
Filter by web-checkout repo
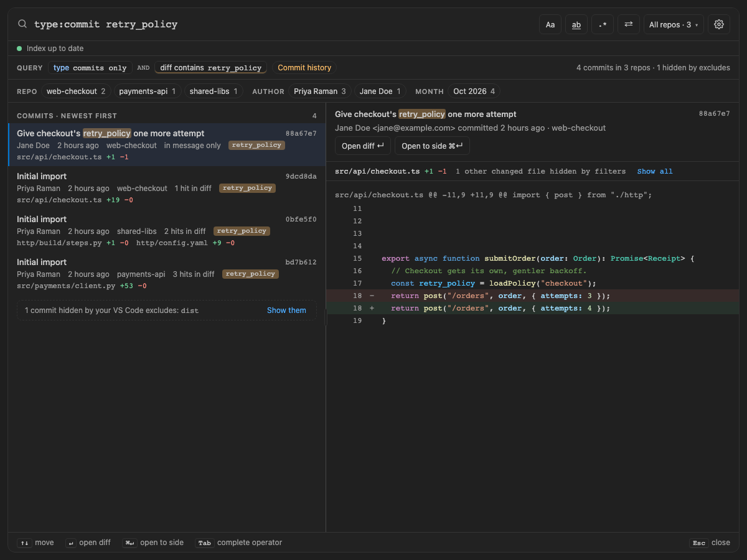tap(76, 91)
